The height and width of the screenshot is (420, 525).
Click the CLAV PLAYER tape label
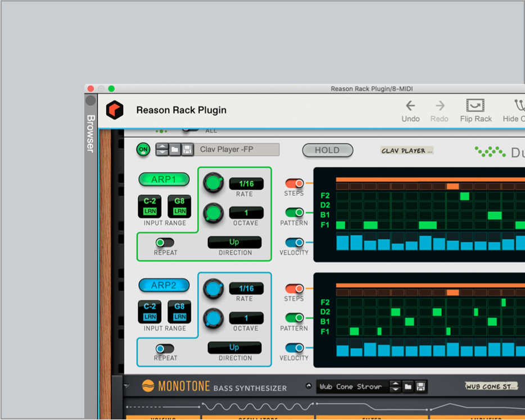(407, 150)
